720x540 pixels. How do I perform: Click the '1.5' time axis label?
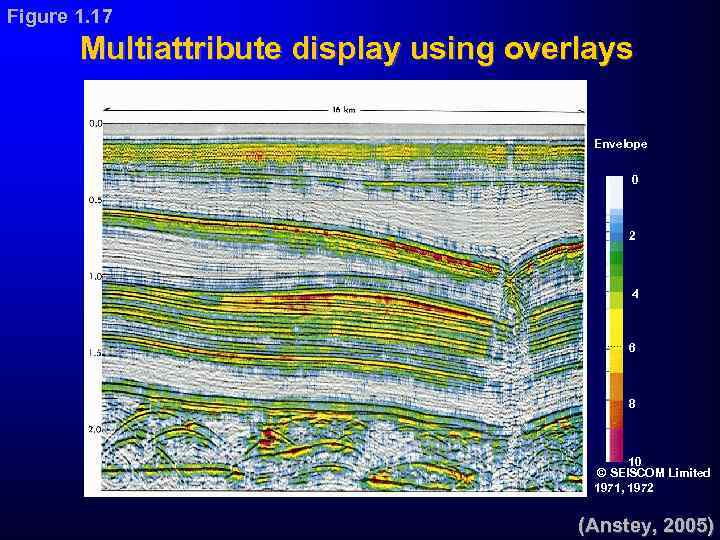pyautogui.click(x=96, y=353)
